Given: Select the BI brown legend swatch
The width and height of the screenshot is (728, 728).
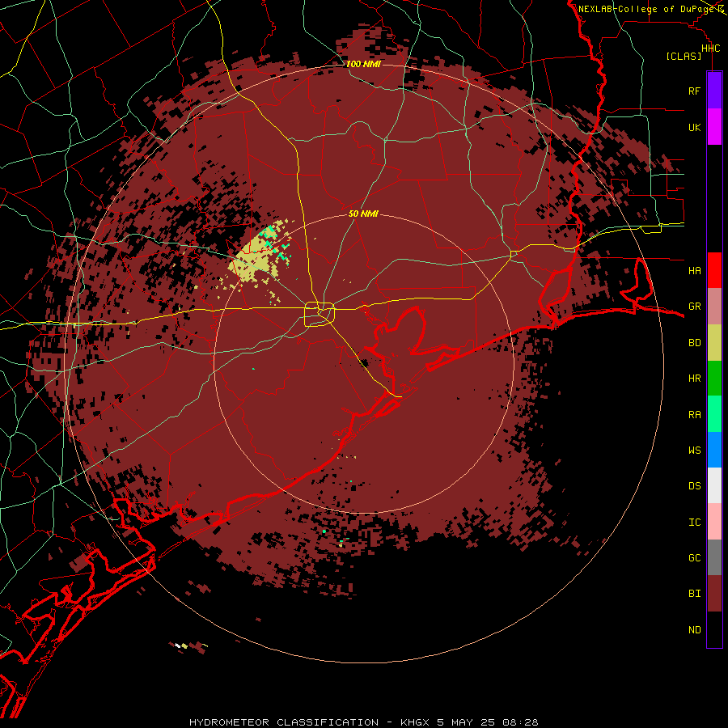Looking at the screenshot, I should 714,594.
